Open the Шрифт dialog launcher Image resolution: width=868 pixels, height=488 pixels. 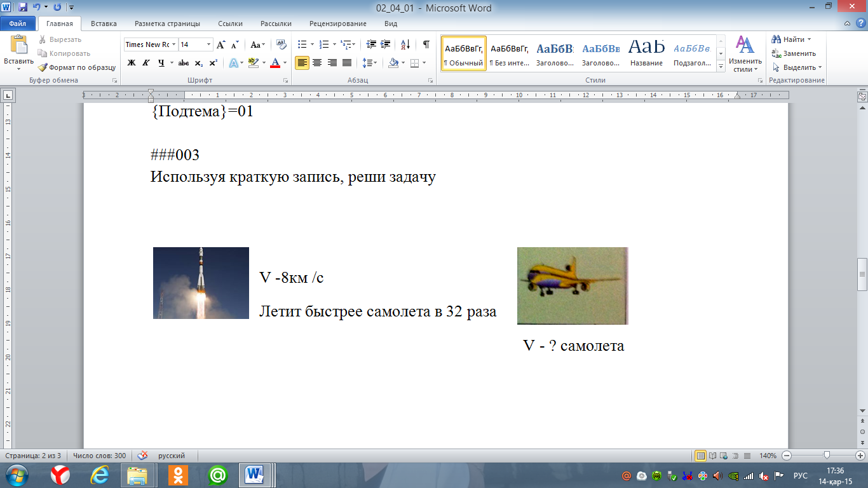click(285, 81)
